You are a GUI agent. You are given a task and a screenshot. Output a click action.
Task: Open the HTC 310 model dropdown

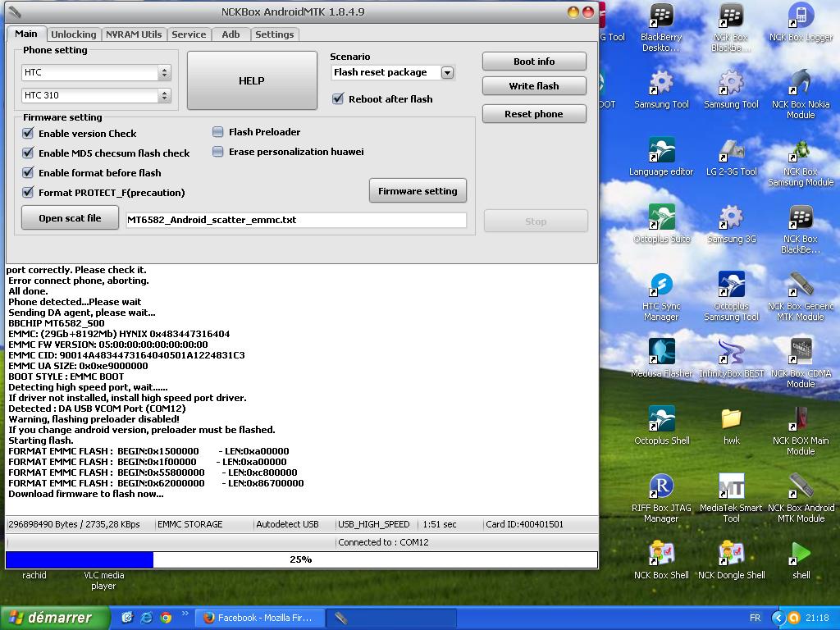tap(97, 95)
